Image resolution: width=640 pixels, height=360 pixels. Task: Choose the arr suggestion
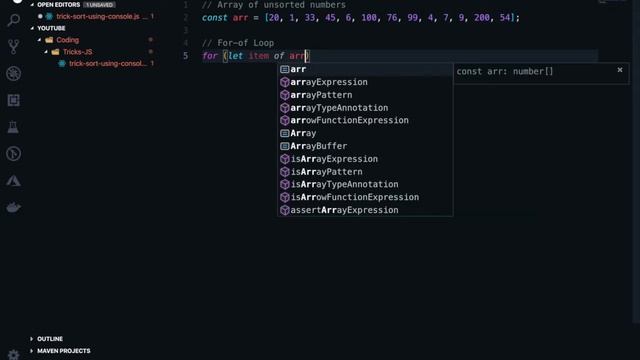365,69
